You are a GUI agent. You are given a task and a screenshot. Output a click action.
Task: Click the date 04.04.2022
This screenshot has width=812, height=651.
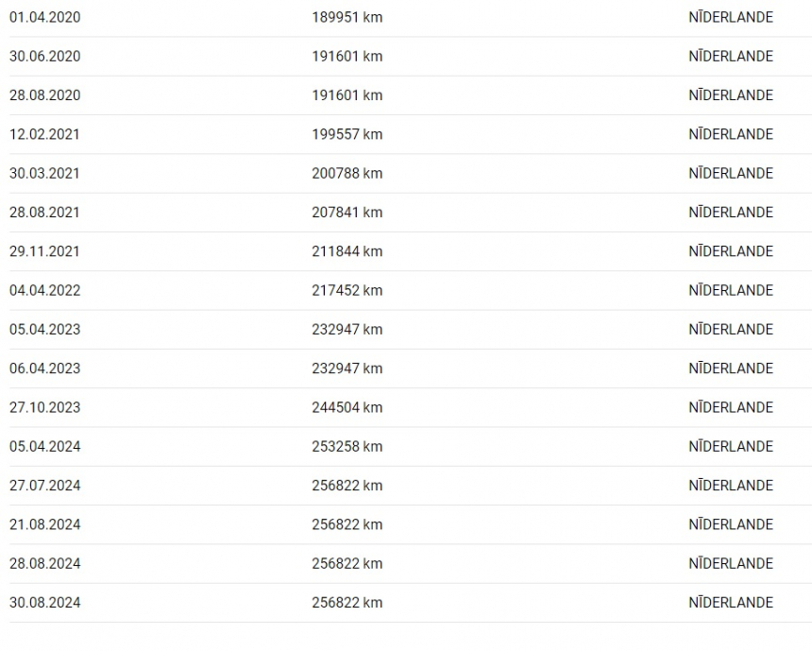coord(44,290)
